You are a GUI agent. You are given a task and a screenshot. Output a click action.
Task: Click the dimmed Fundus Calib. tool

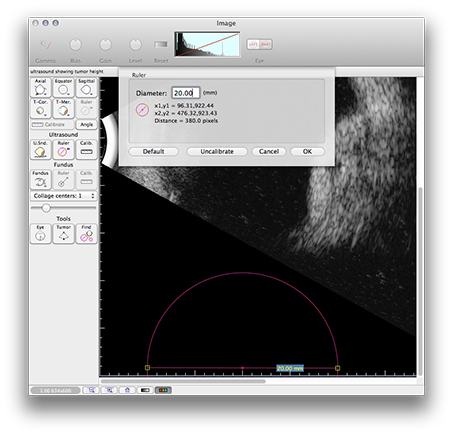(x=86, y=180)
